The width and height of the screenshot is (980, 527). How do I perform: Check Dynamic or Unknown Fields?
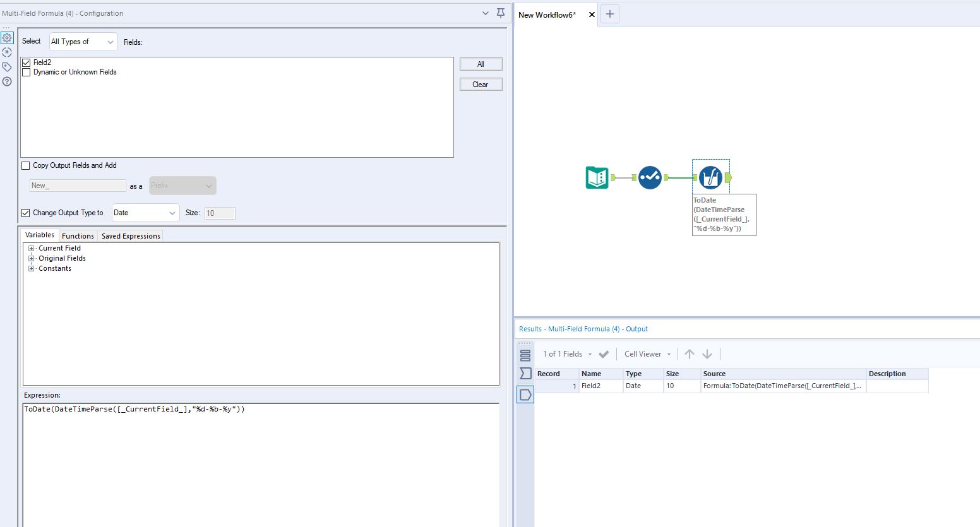coord(26,72)
